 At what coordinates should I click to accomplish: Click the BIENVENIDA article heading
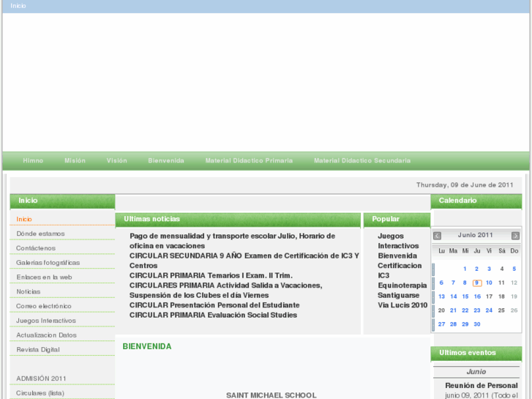pyautogui.click(x=147, y=346)
